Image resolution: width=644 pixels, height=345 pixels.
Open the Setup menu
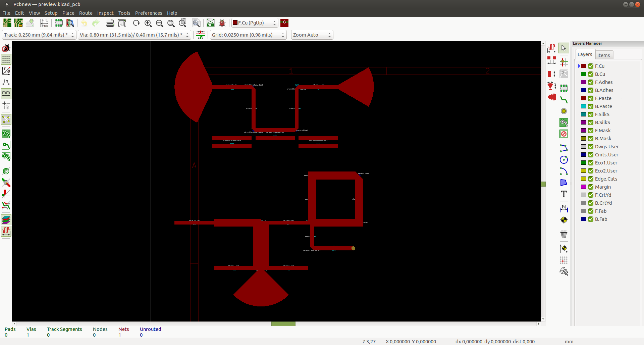51,13
